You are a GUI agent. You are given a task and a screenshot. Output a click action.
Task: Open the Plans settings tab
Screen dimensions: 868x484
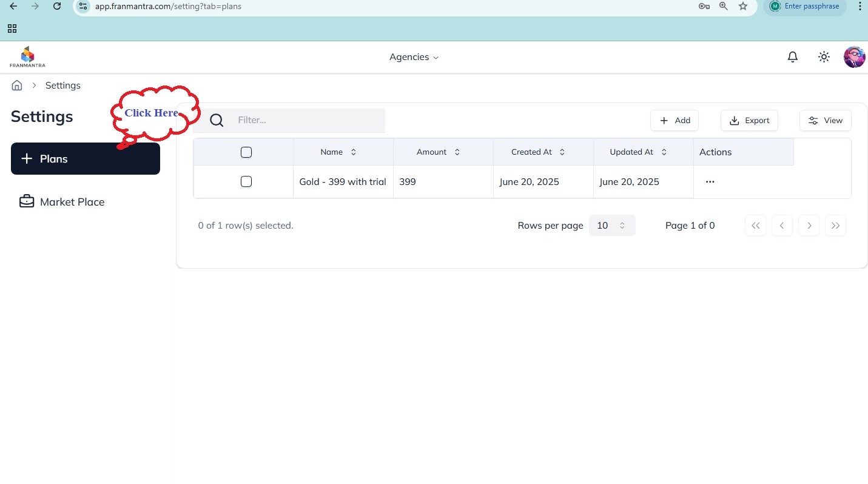(x=86, y=159)
